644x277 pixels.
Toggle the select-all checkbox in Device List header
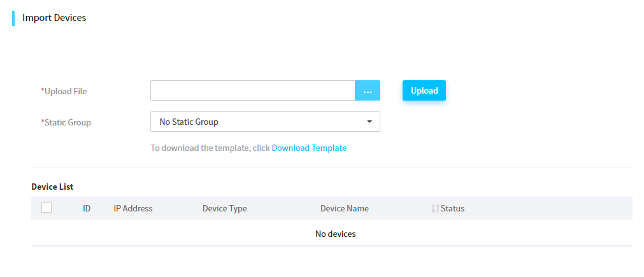pyautogui.click(x=47, y=208)
